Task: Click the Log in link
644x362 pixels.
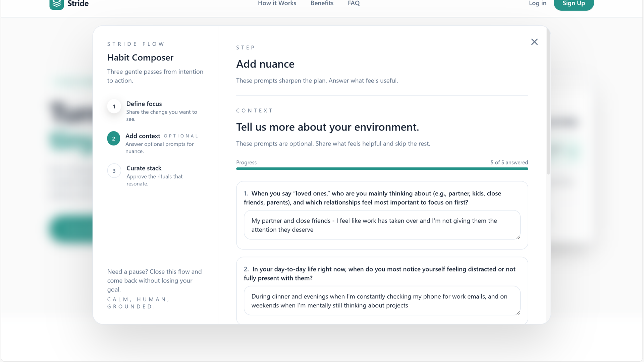Action: coord(537,3)
